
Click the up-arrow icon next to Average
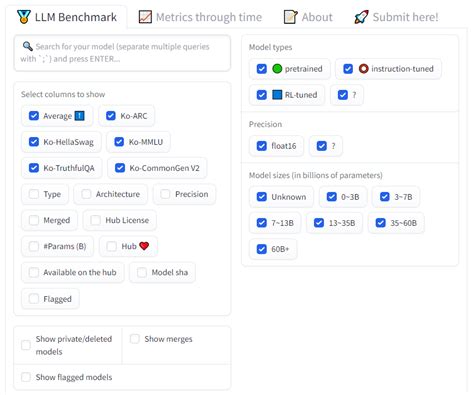(x=79, y=116)
